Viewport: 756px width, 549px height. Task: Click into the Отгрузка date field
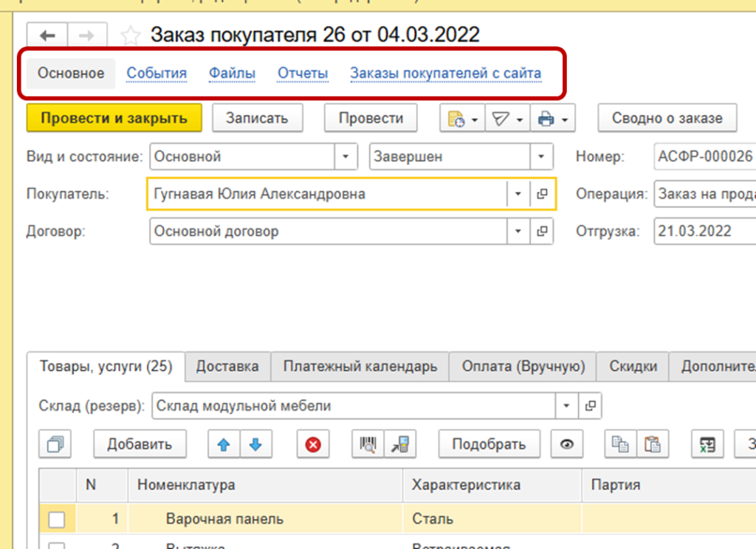pyautogui.click(x=701, y=231)
